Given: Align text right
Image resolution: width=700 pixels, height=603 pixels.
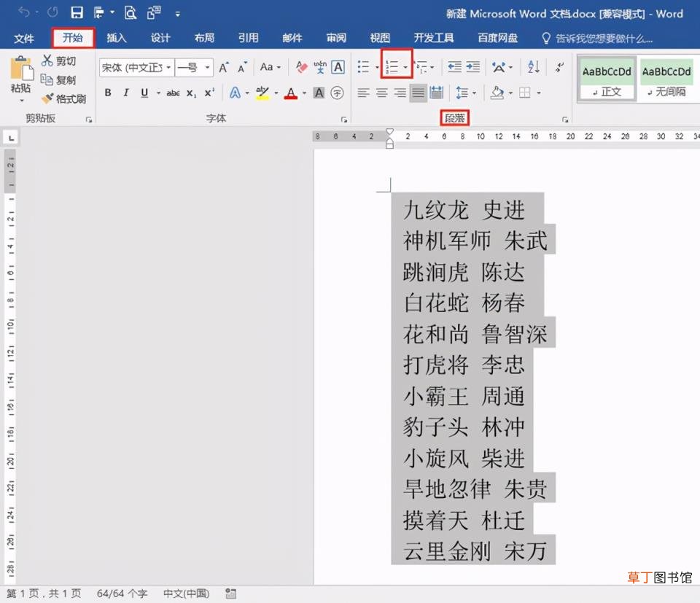Looking at the screenshot, I should (400, 93).
